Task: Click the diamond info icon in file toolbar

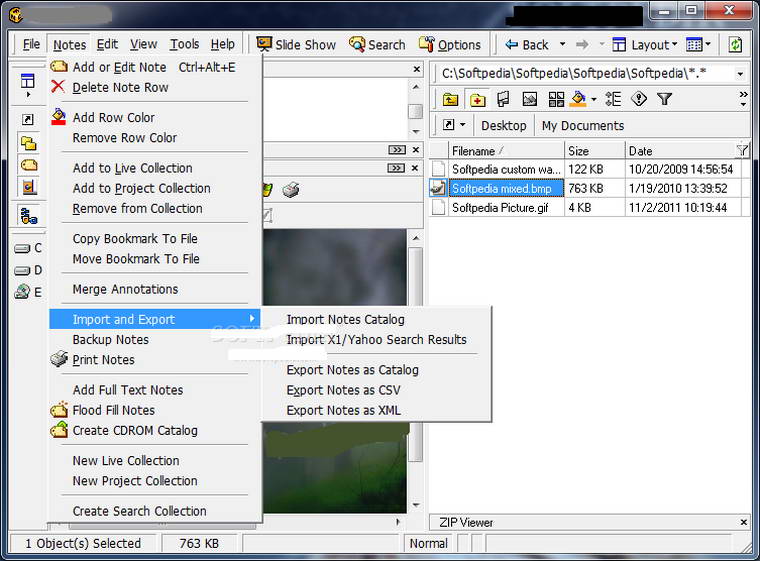Action: (639, 99)
